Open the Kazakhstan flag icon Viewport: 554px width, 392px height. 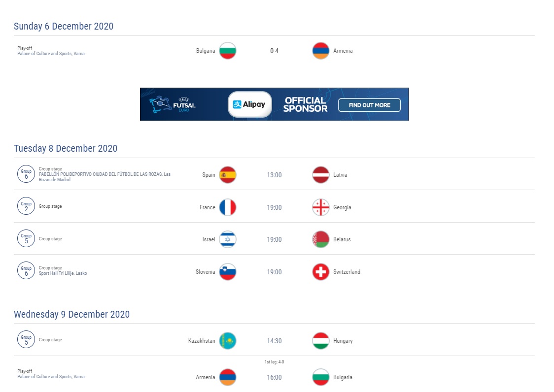click(228, 341)
